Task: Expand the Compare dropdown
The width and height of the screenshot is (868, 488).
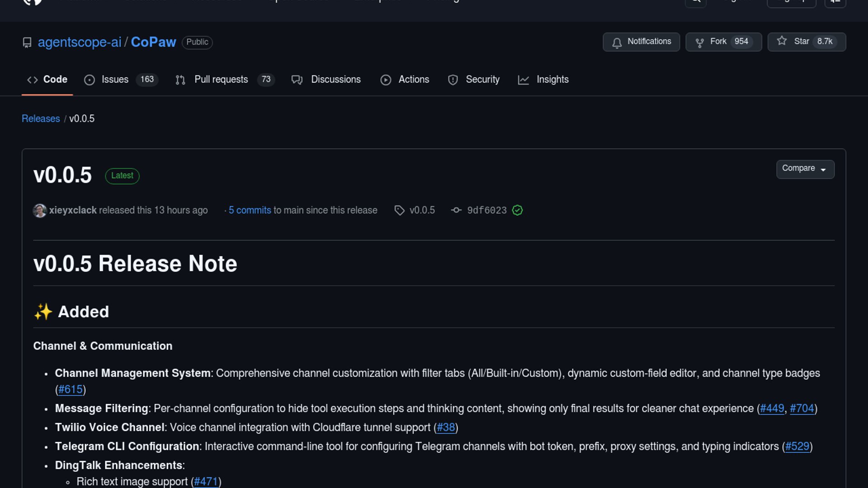Action: point(805,169)
